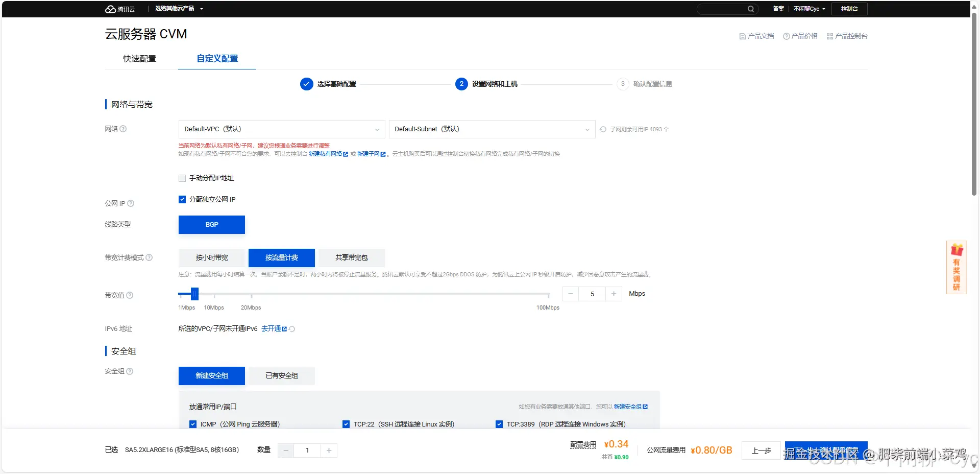
Task: Click the 配置费用 price label
Action: click(583, 445)
